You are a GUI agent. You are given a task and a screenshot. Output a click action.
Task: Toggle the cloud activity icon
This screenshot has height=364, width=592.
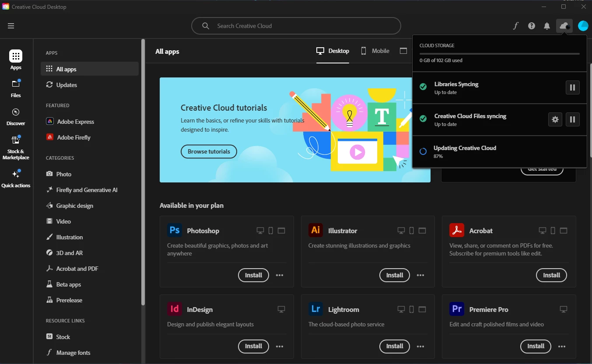coord(564,26)
